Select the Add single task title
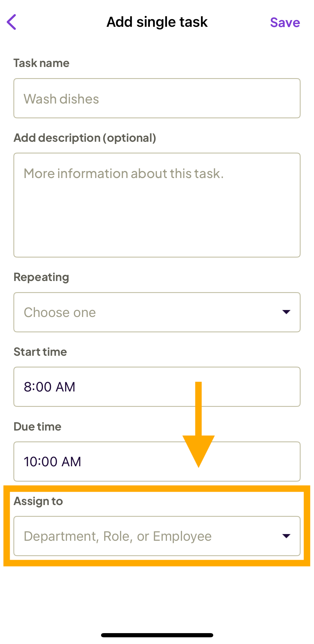314x644 pixels. point(157,22)
